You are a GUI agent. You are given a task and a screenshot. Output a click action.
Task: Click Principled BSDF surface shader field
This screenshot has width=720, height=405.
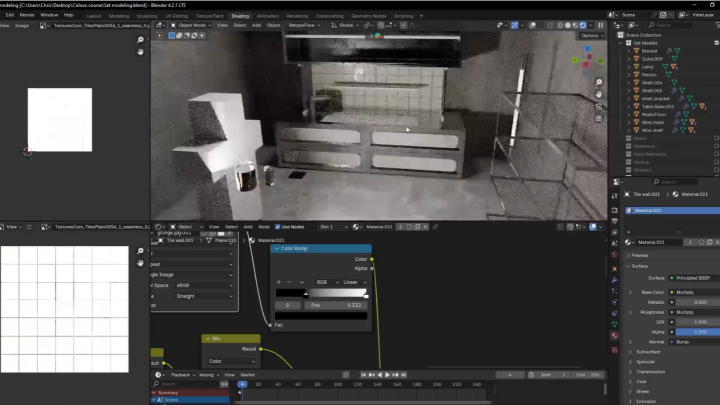[694, 278]
